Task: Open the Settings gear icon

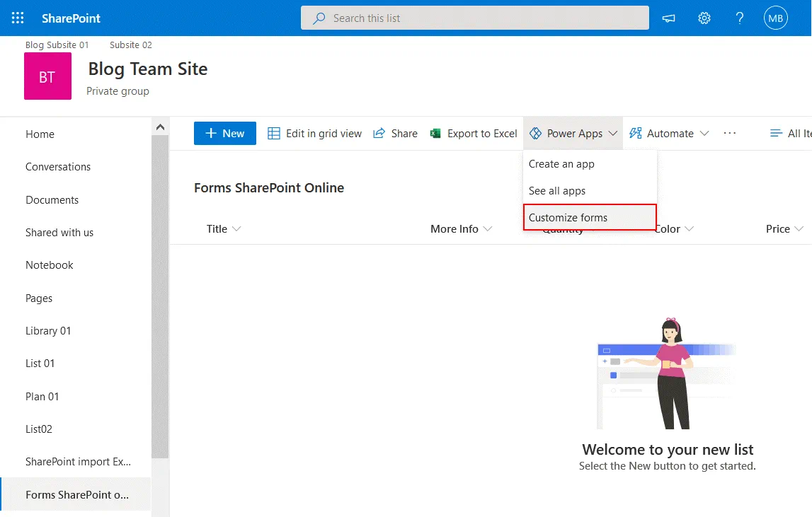Action: [704, 18]
